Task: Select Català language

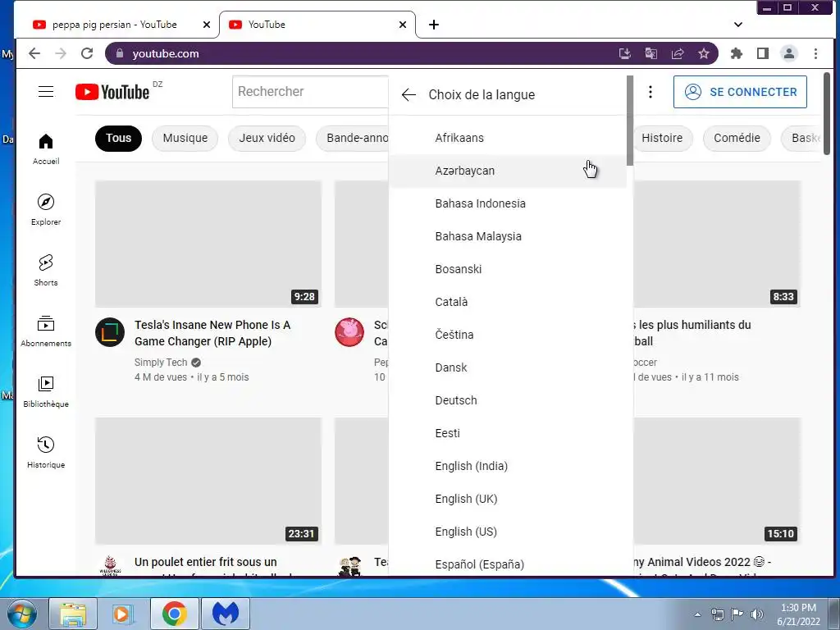Action: tap(508, 302)
